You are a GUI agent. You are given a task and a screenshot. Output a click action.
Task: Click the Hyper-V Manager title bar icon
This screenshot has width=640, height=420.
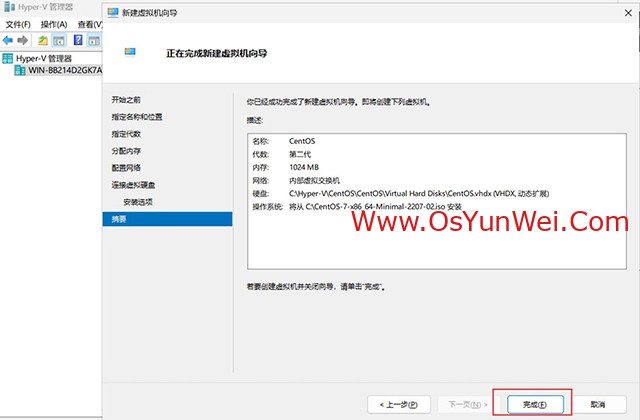tap(9, 7)
